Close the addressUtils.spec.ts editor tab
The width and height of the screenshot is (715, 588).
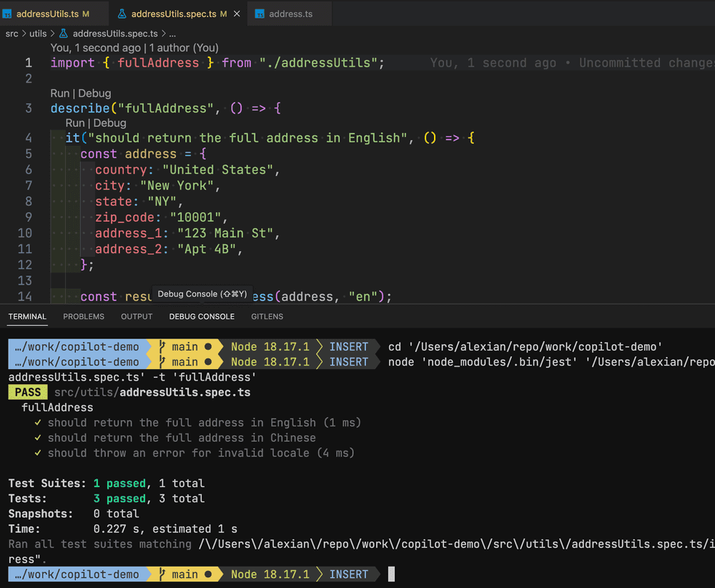(235, 14)
